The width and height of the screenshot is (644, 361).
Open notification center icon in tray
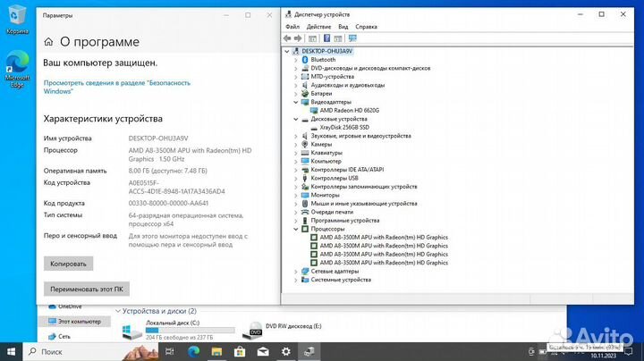click(x=629, y=352)
